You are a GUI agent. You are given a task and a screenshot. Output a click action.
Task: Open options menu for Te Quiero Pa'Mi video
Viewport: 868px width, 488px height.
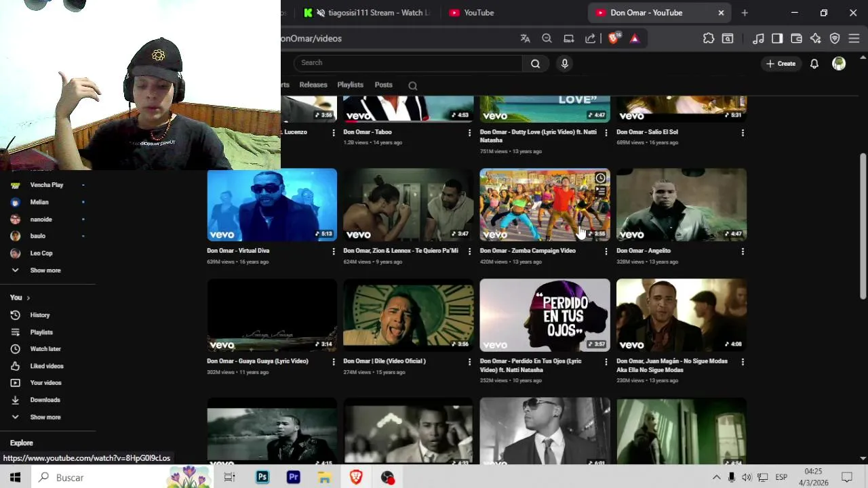click(469, 251)
